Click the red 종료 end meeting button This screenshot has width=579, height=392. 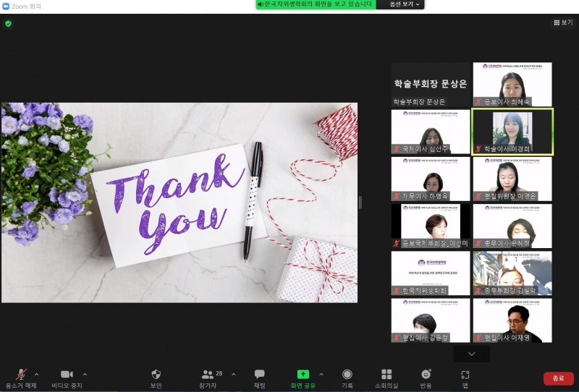(558, 378)
